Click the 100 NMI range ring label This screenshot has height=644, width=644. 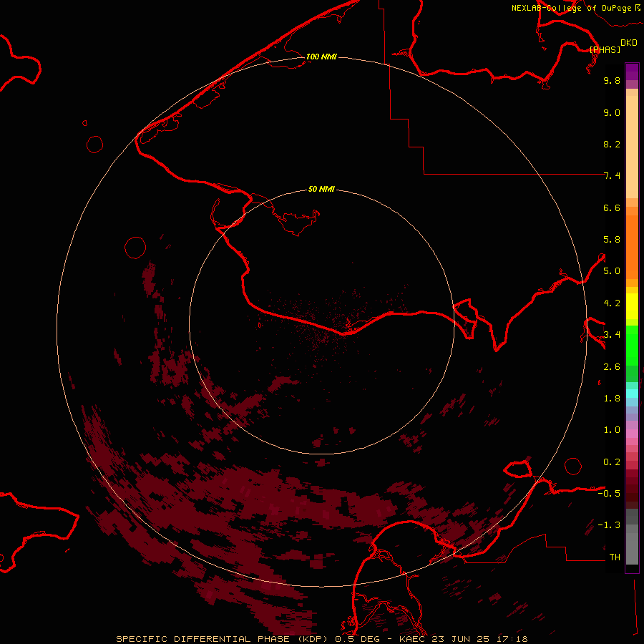(321, 57)
